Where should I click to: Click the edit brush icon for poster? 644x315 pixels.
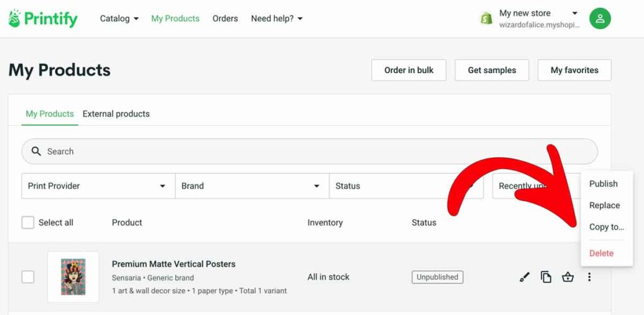[x=525, y=277]
